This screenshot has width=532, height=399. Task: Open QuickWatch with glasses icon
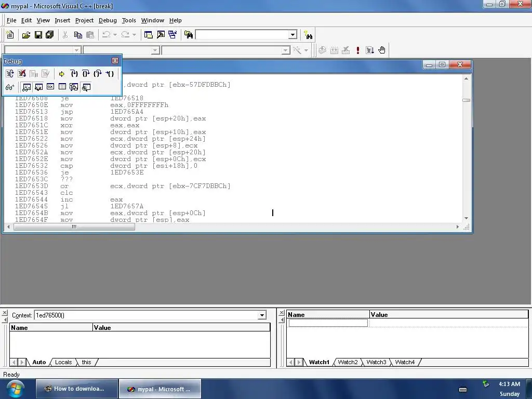pos(10,87)
